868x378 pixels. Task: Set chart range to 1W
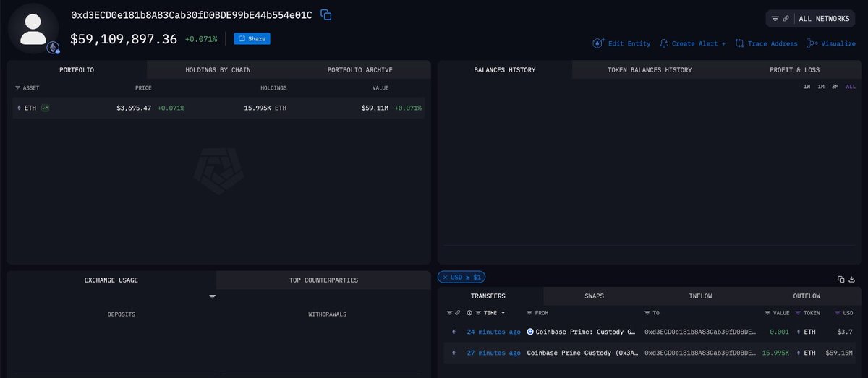807,87
